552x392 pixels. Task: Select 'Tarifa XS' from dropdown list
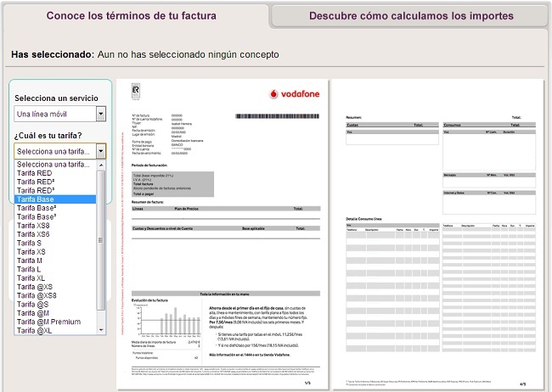(55, 252)
